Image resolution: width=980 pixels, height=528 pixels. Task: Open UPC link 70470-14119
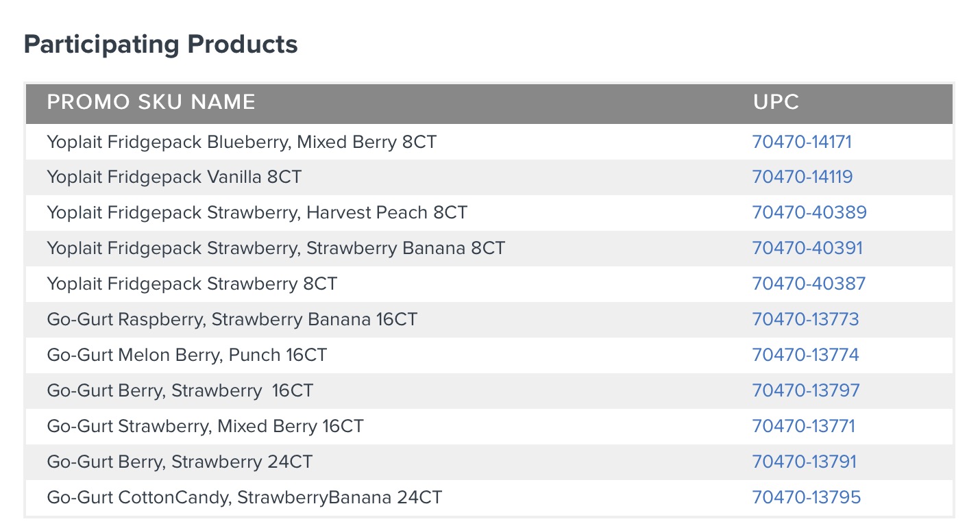click(803, 177)
